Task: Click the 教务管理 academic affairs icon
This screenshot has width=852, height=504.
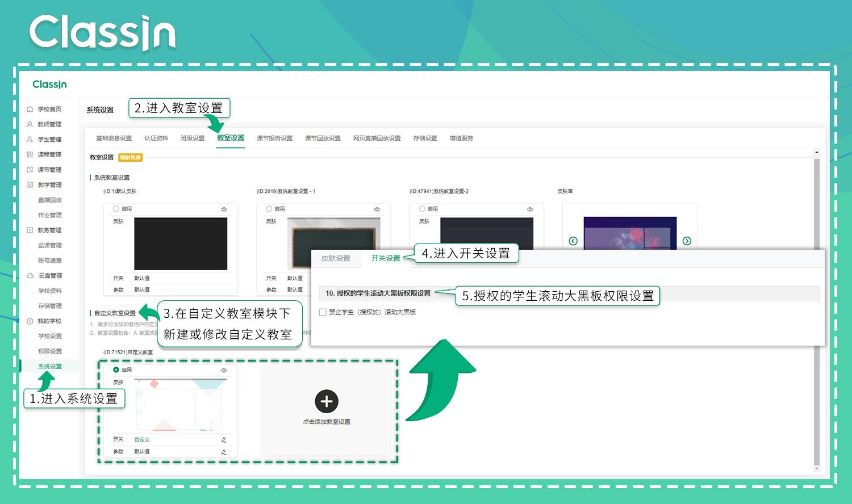Action: (30, 230)
